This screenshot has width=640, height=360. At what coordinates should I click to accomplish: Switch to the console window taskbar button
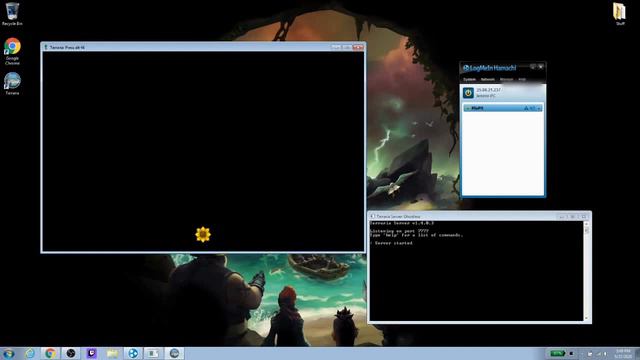(x=153, y=353)
